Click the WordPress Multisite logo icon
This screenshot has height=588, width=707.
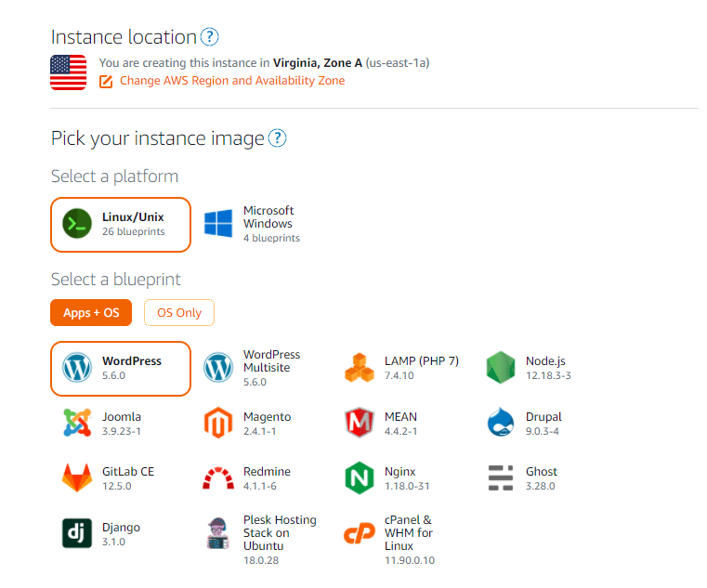click(x=218, y=368)
